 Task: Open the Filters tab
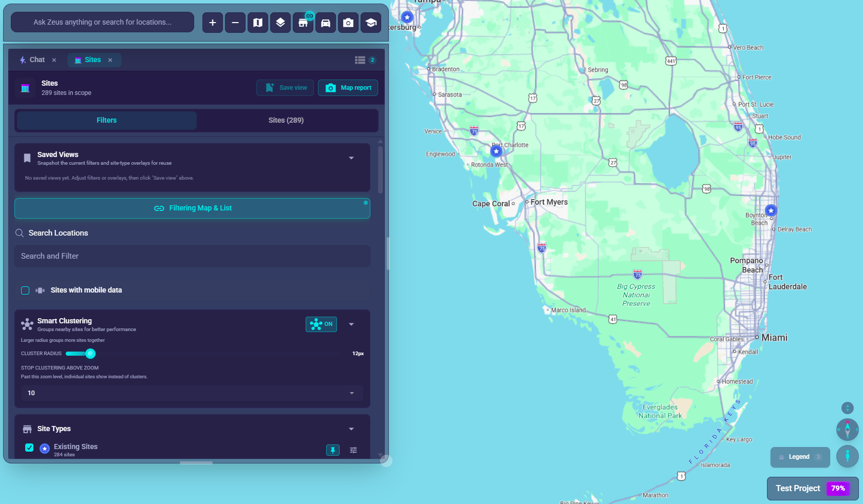[107, 121]
